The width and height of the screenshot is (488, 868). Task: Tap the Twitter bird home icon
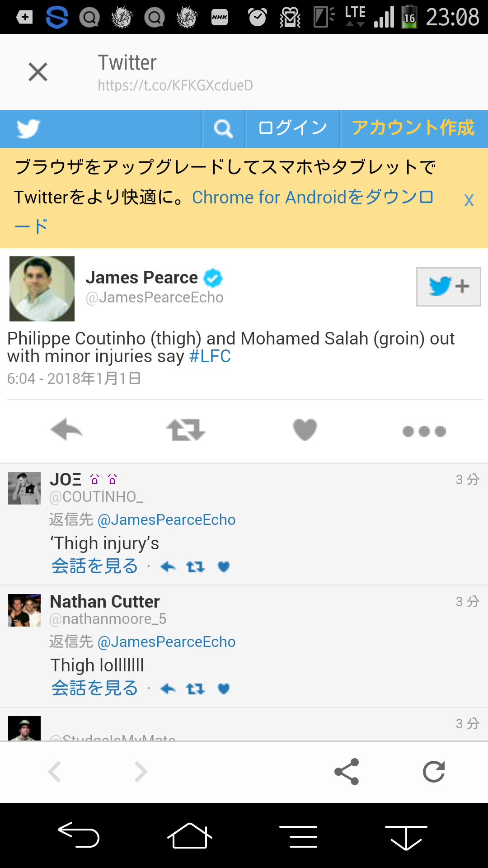[28, 129]
